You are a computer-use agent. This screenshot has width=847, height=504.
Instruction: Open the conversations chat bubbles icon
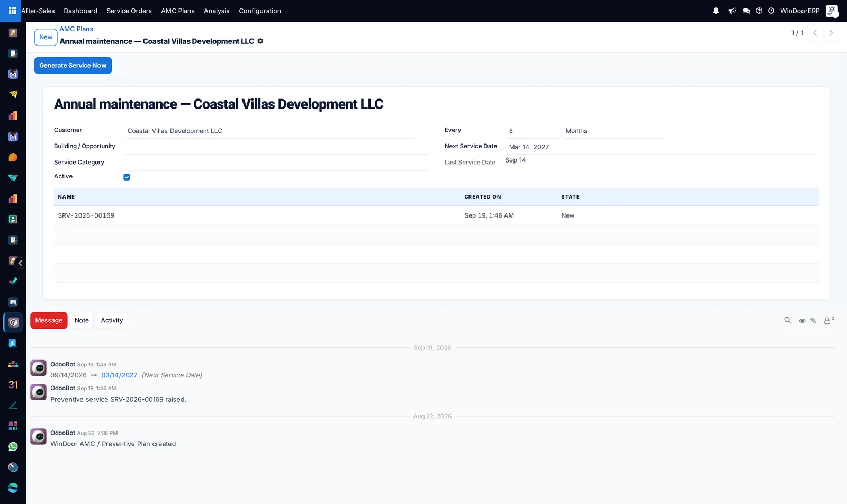[x=746, y=11]
